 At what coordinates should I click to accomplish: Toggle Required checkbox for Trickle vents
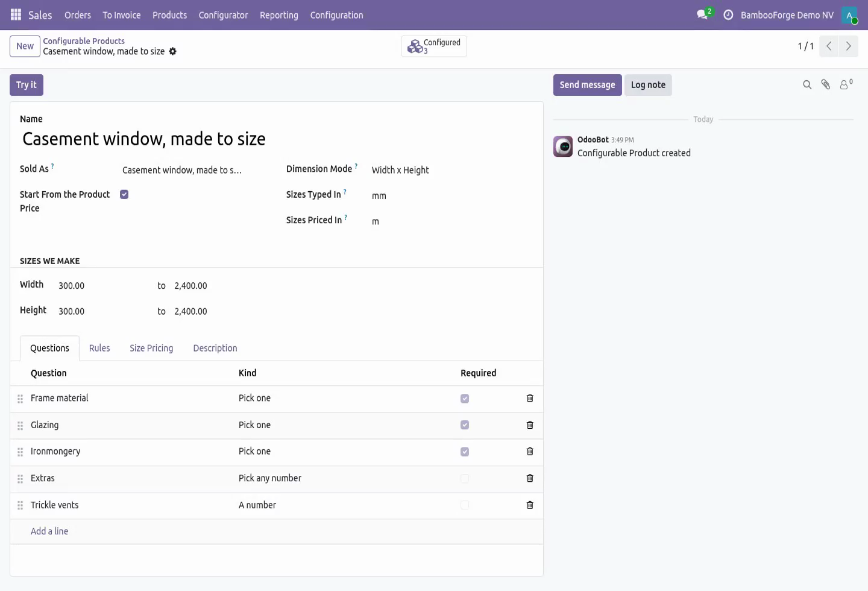tap(465, 505)
